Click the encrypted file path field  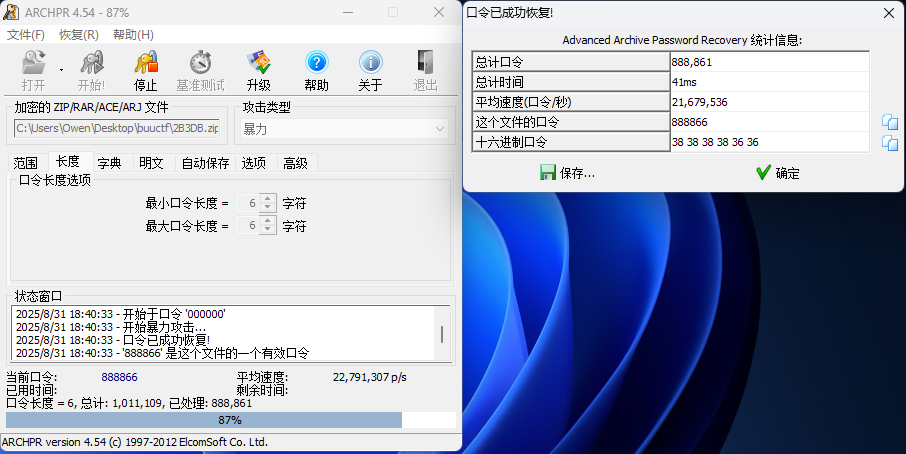117,128
